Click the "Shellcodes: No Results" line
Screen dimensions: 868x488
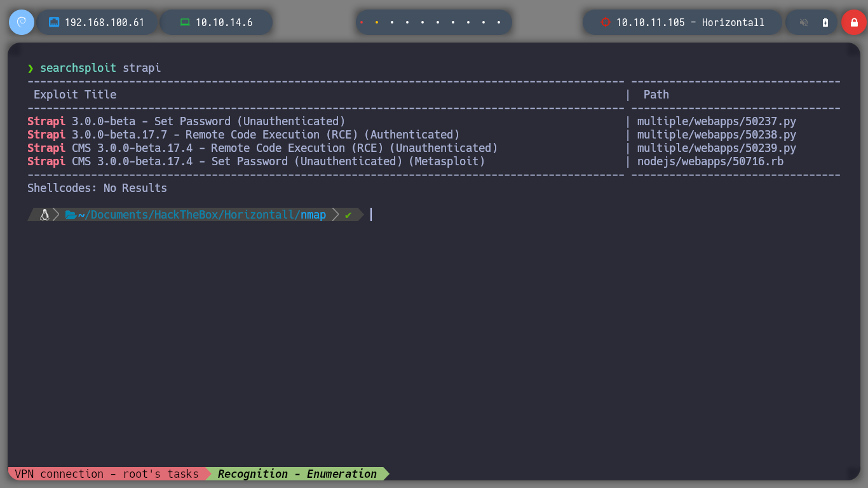tap(97, 188)
